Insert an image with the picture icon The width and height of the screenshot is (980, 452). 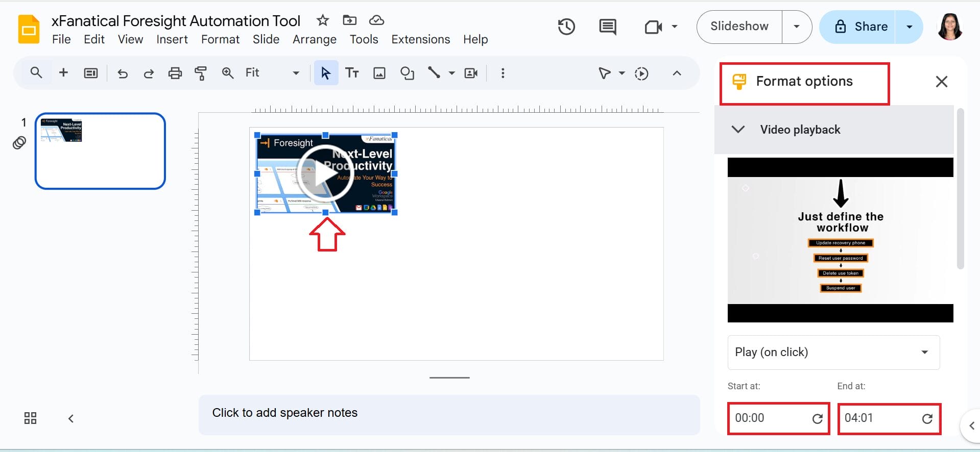coord(379,73)
